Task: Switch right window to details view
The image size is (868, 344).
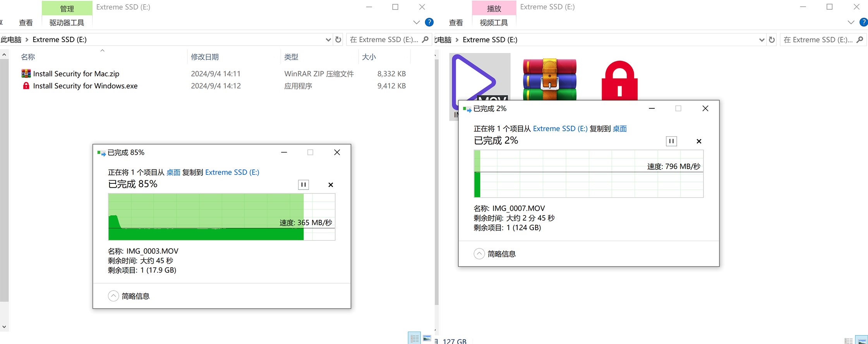Action: pos(849,341)
